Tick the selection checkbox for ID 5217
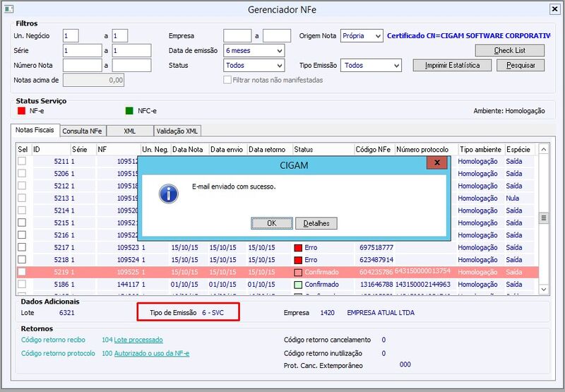This screenshot has height=392, width=565. 22,247
